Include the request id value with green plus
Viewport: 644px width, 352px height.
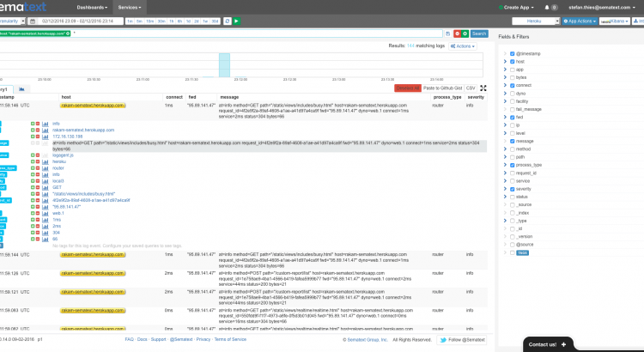(33, 200)
